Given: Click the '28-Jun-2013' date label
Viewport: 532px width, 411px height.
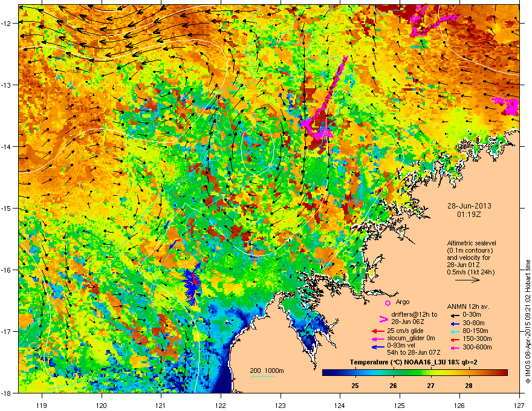Looking at the screenshot, I should tap(469, 206).
